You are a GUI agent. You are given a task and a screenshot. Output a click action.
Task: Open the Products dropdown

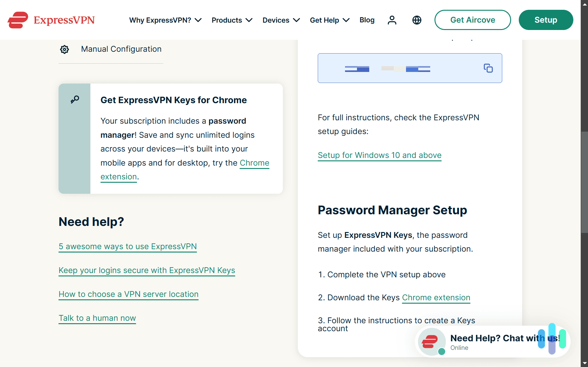(232, 20)
